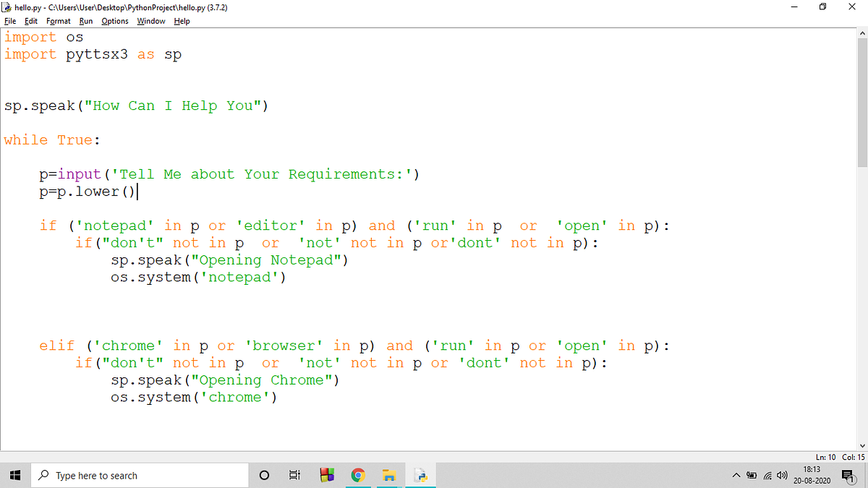Open the colorful Microsoft app on the taskbar

coord(327,475)
